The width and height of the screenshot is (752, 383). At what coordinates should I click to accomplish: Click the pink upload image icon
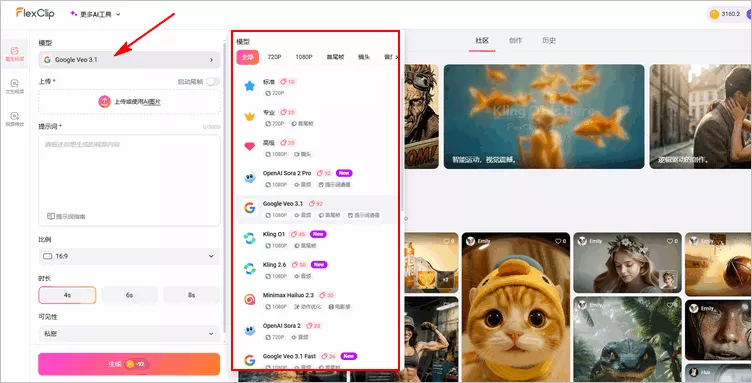click(x=104, y=102)
